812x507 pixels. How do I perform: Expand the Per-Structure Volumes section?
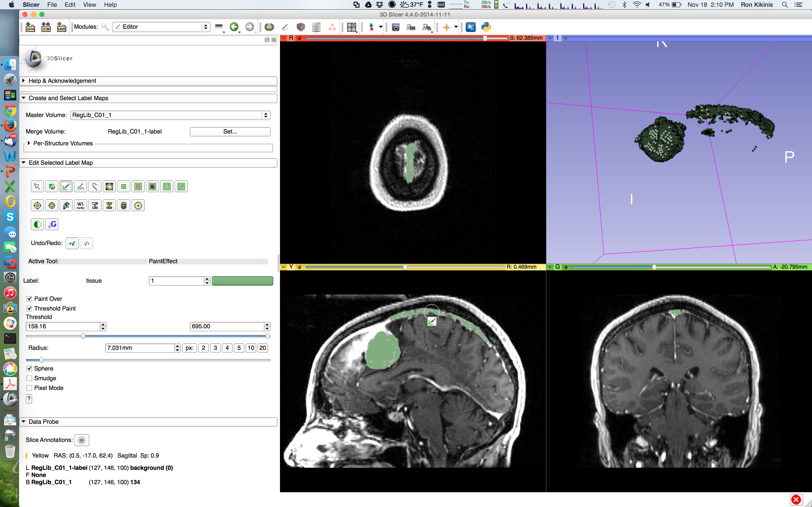coord(29,143)
